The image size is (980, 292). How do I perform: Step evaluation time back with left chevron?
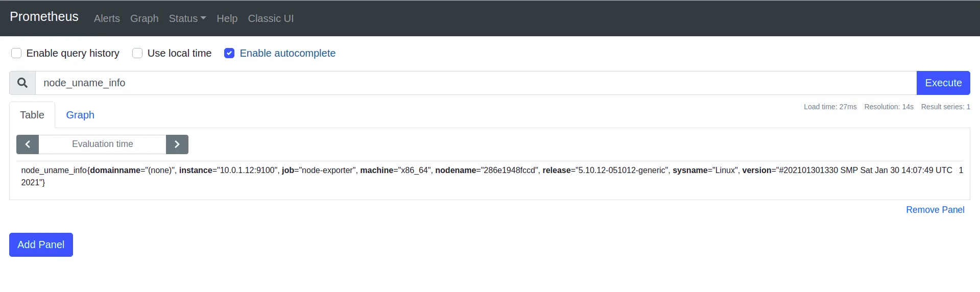(x=28, y=144)
